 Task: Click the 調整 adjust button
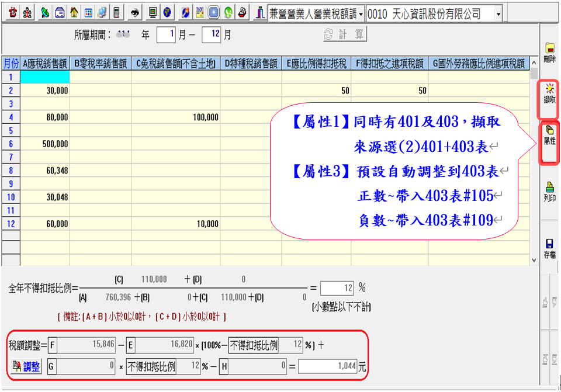pos(26,366)
